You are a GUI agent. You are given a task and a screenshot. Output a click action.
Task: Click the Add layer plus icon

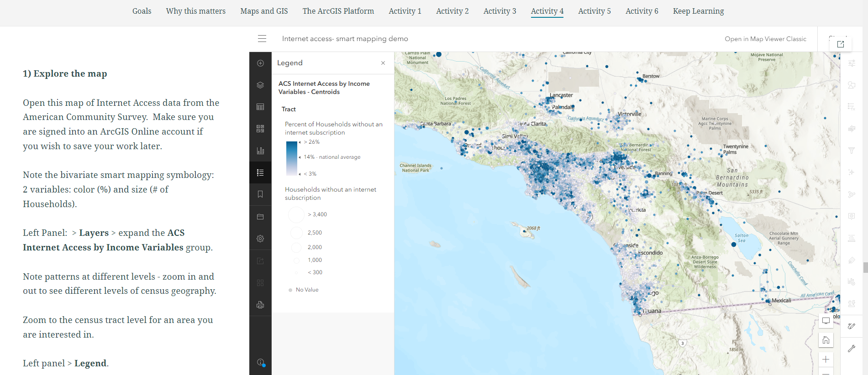tap(260, 63)
